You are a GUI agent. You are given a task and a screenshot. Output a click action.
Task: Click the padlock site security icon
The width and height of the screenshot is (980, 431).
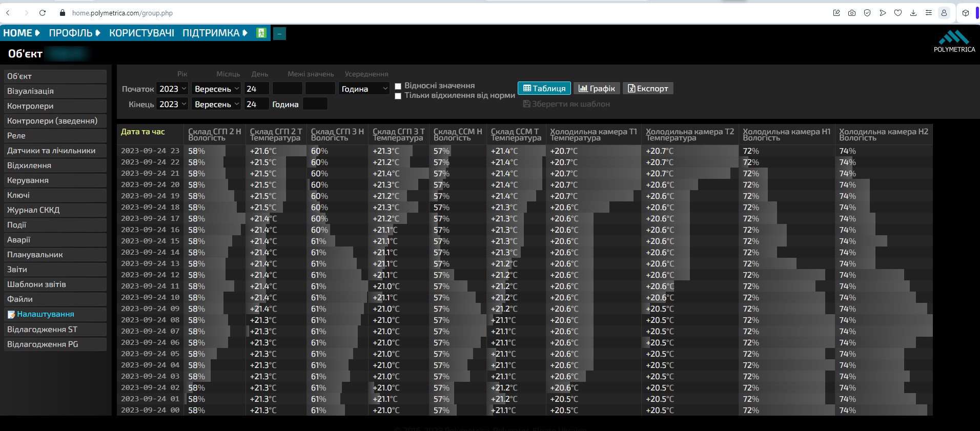coord(63,13)
